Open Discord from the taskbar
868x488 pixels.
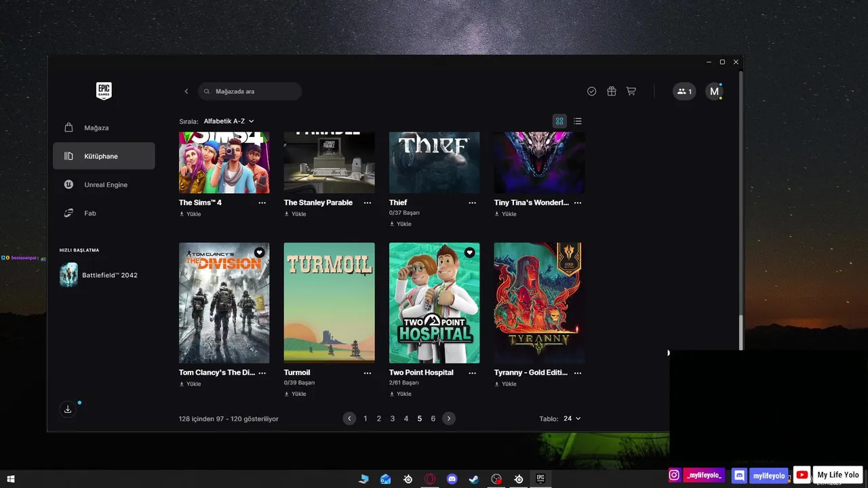point(452,479)
